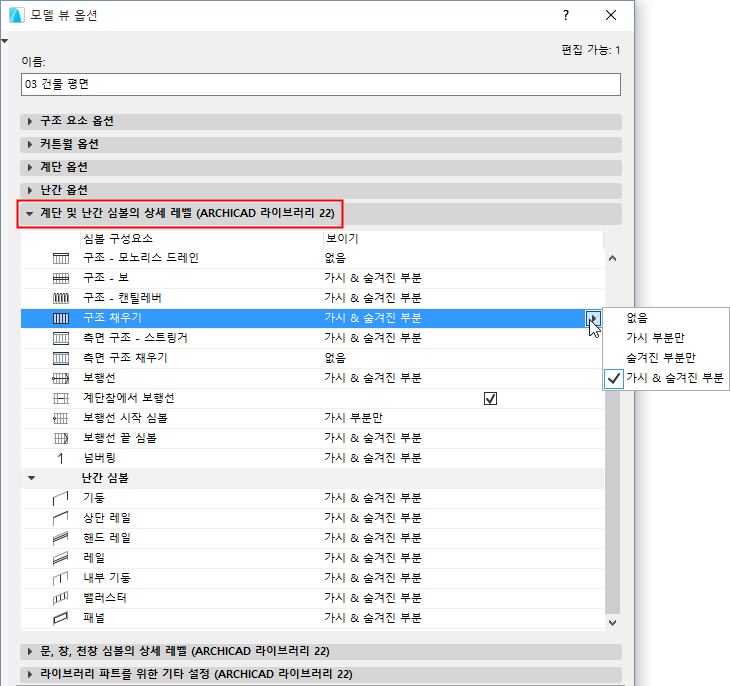Close the 모델 뷰 옵션 dialog
Image resolution: width=730 pixels, height=686 pixels.
(611, 15)
